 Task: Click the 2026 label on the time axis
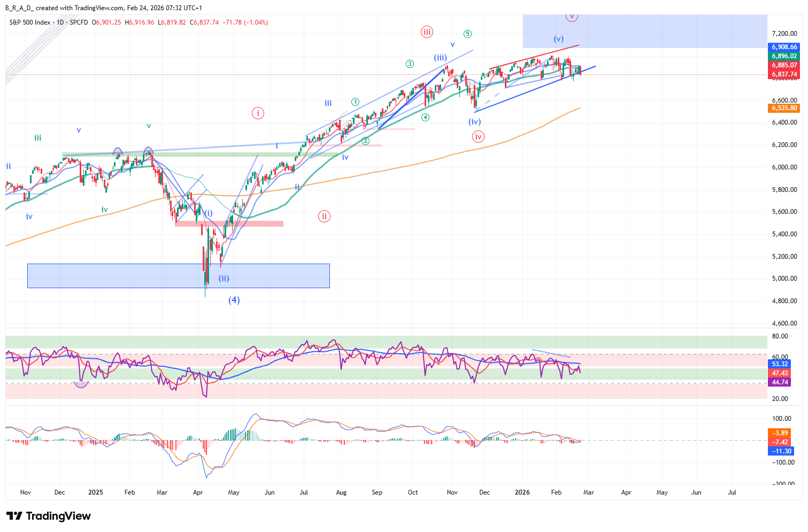pos(522,492)
